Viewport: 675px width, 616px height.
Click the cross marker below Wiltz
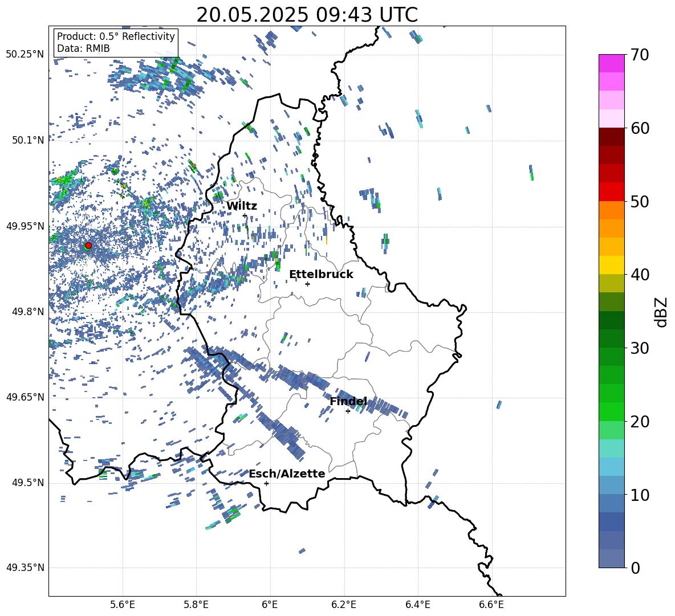[x=245, y=215]
